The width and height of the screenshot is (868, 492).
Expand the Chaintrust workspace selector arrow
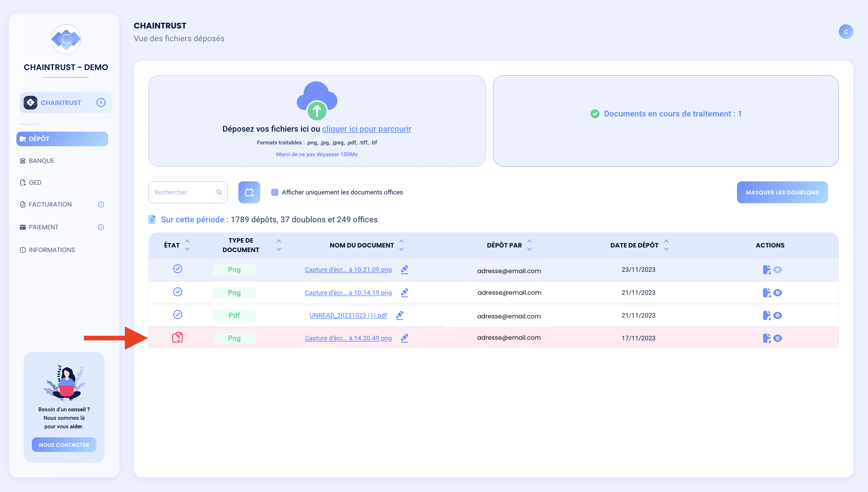pyautogui.click(x=101, y=103)
